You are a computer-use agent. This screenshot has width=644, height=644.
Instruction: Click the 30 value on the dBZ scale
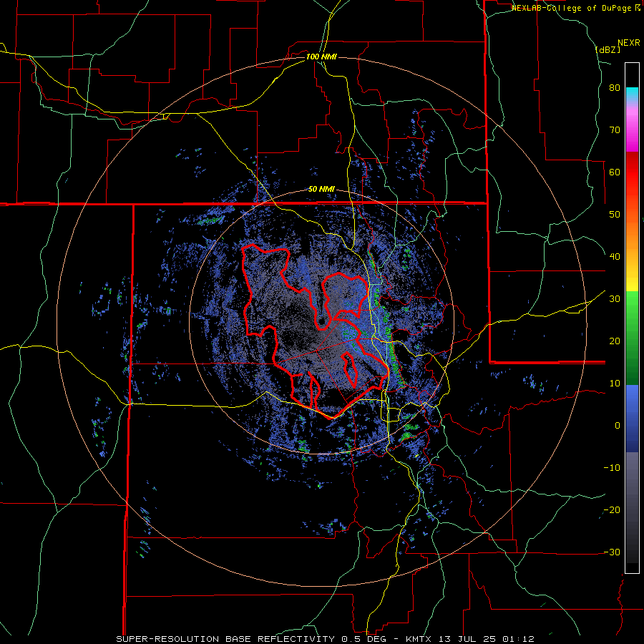[615, 298]
